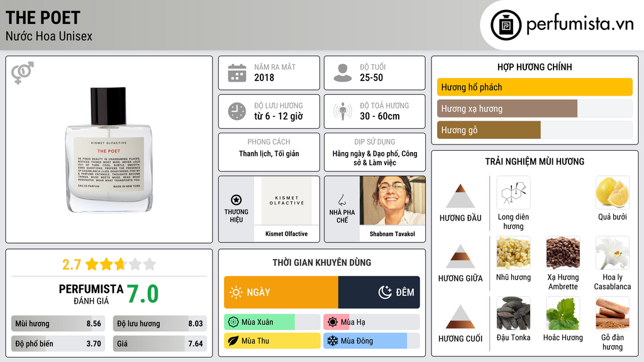Click the Kismet Olfactive brand logo image

click(x=287, y=200)
